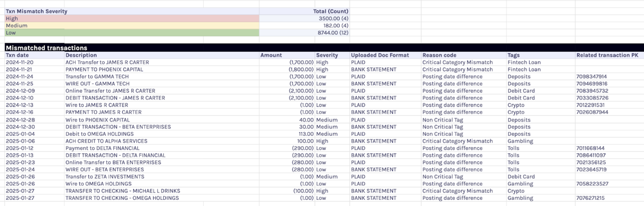
Task: Select the 'Crypto' tag on 2025-01-27 row
Action: pyautogui.click(x=541, y=191)
